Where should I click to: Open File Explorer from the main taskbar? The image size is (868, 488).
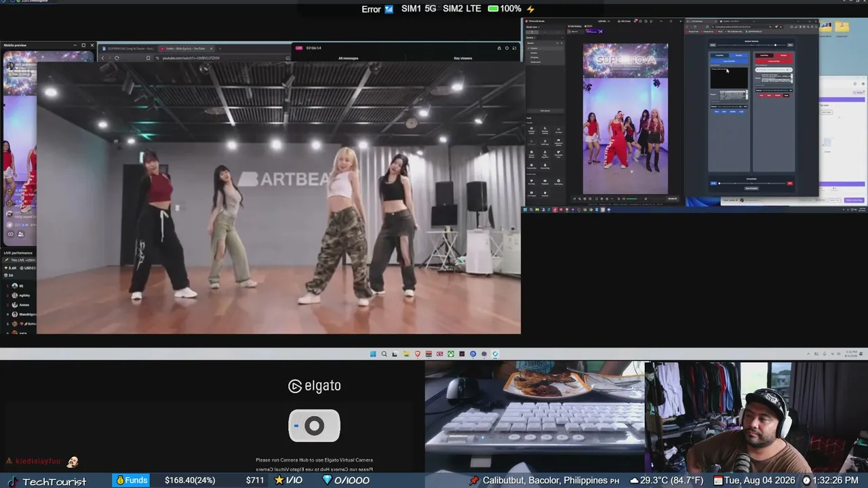pyautogui.click(x=406, y=354)
